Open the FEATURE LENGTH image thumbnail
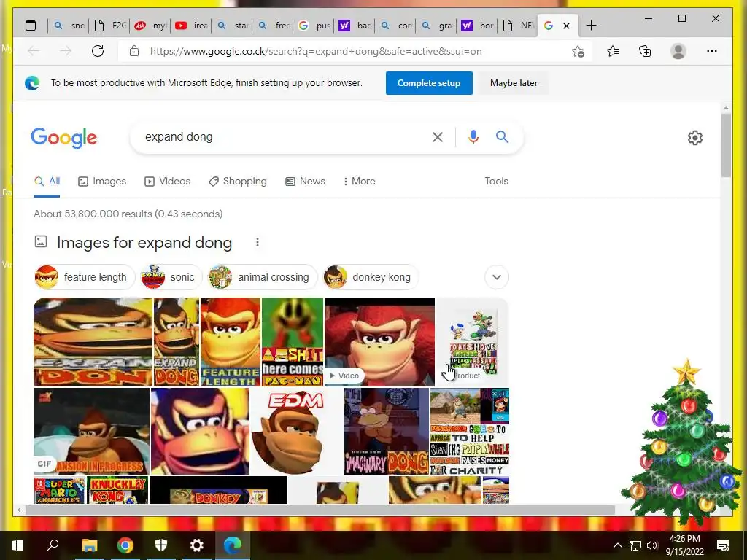Viewport: 747px width, 560px height. 231,341
